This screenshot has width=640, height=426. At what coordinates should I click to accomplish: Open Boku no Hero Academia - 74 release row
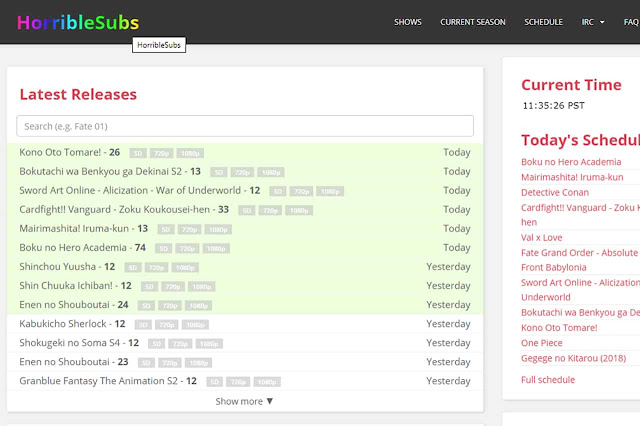point(245,248)
